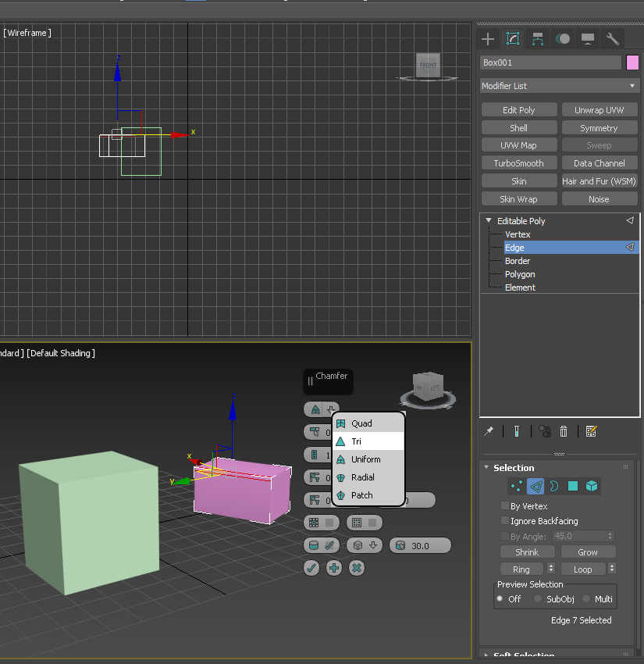Open Configure Modifier Sets
The height and width of the screenshot is (664, 644).
tap(590, 431)
